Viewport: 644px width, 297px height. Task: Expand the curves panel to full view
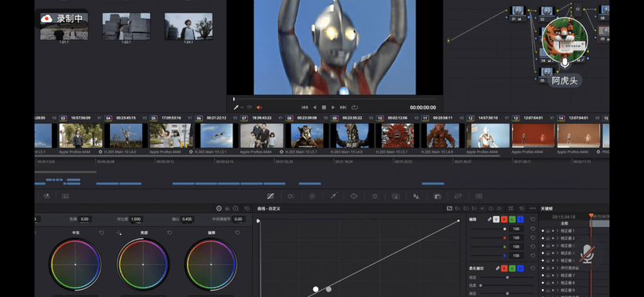pos(510,209)
